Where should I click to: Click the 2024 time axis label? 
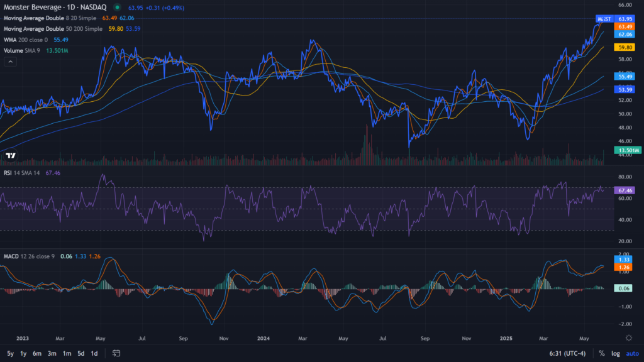264,339
